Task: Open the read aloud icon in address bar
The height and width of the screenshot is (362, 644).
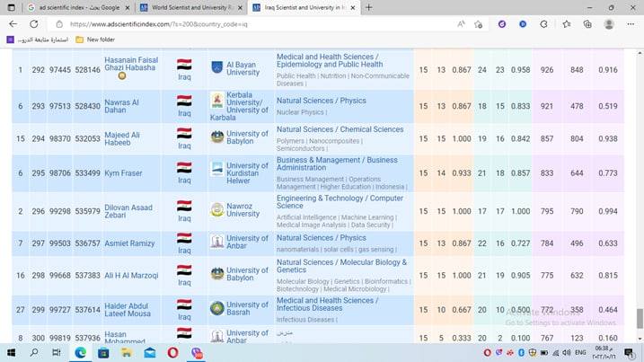Action: pyautogui.click(x=462, y=24)
